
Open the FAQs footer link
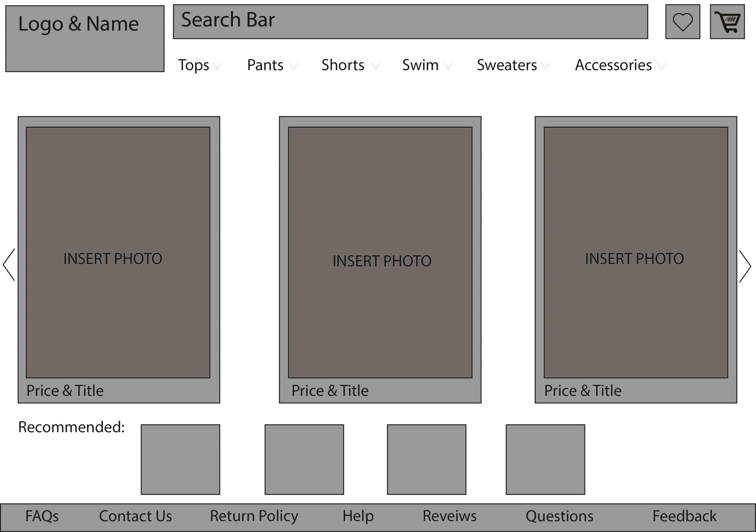(x=42, y=516)
